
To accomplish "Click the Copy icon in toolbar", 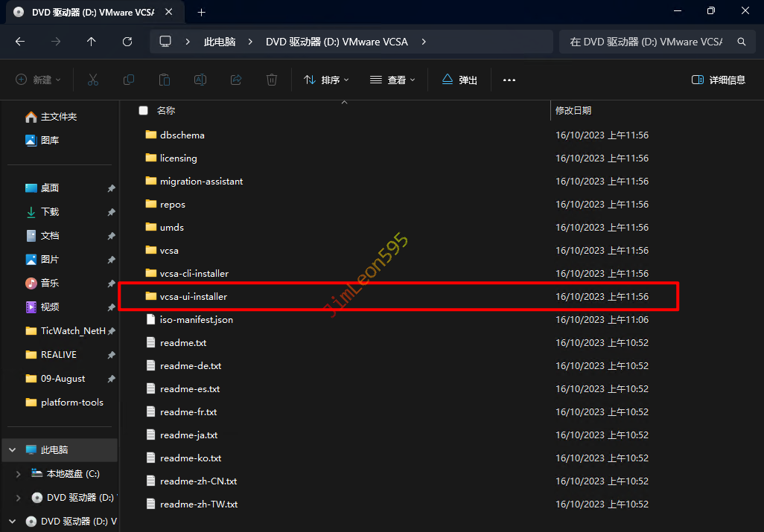I will pos(129,80).
